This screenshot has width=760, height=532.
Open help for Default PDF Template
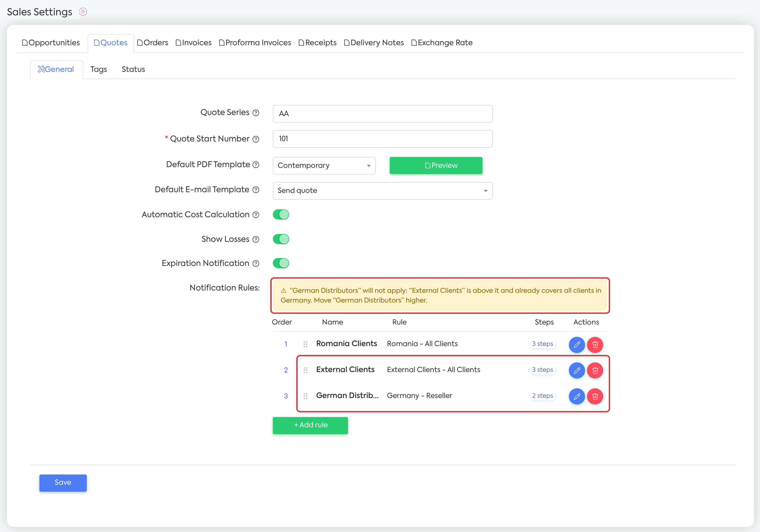pyautogui.click(x=256, y=165)
